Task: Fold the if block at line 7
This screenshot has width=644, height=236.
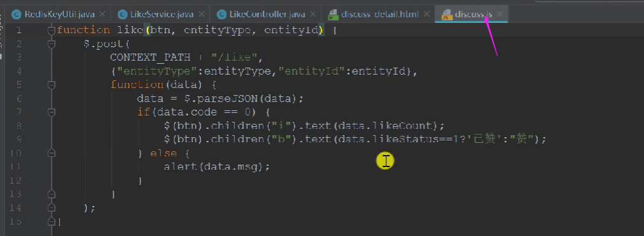Action: click(x=51, y=112)
